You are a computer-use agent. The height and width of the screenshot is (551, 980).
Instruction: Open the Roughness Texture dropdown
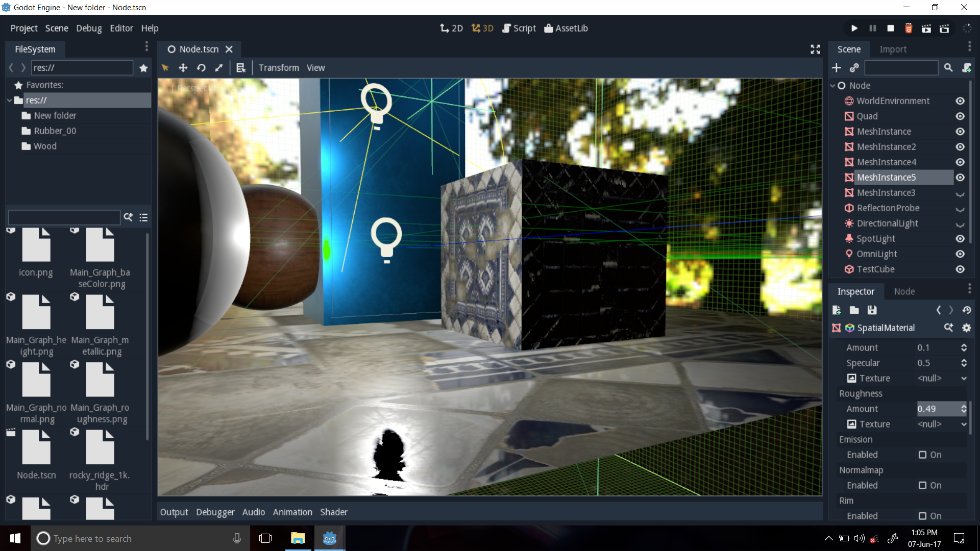[x=964, y=424]
